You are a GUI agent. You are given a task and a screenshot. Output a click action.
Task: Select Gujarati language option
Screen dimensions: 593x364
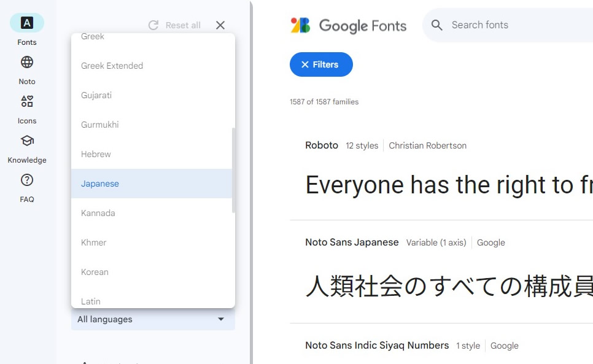(x=96, y=95)
